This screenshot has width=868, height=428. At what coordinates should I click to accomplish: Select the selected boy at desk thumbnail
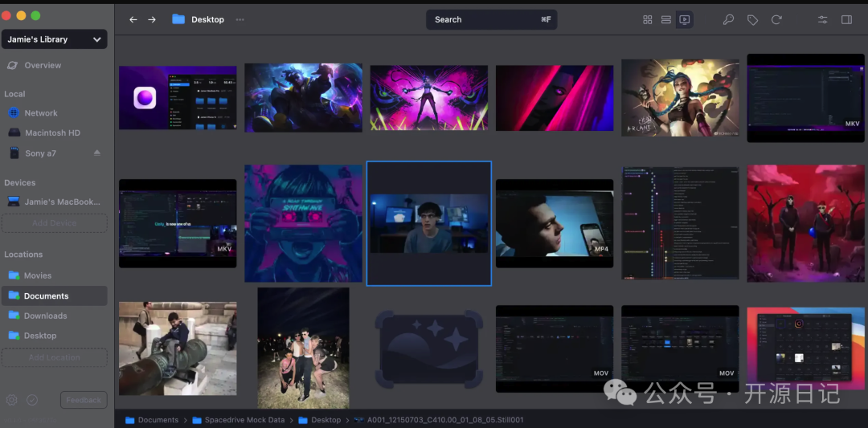429,223
